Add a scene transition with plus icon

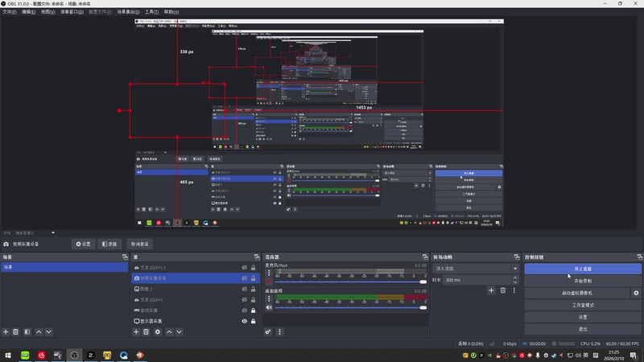[x=491, y=290]
